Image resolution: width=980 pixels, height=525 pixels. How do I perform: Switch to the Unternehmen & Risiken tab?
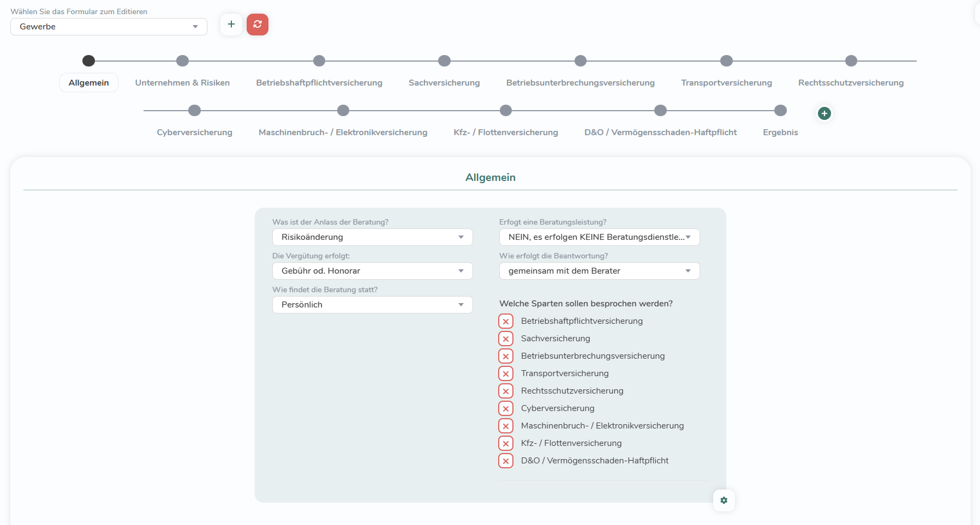(x=182, y=83)
